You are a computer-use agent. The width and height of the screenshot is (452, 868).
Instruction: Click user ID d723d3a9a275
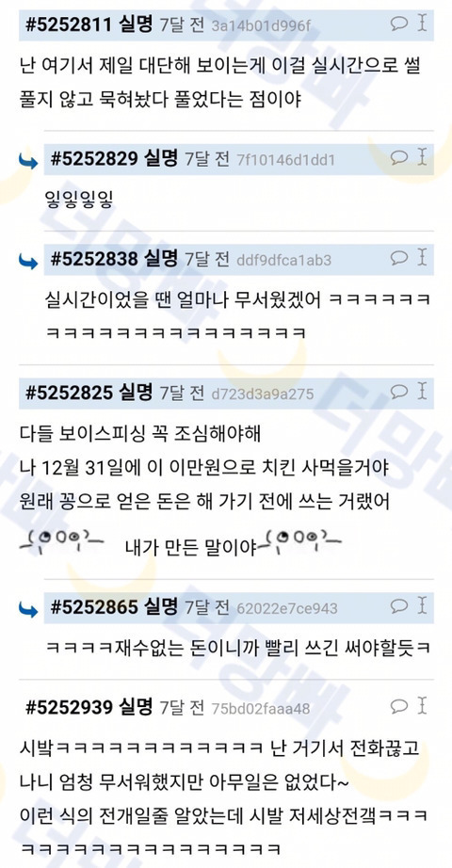click(263, 394)
